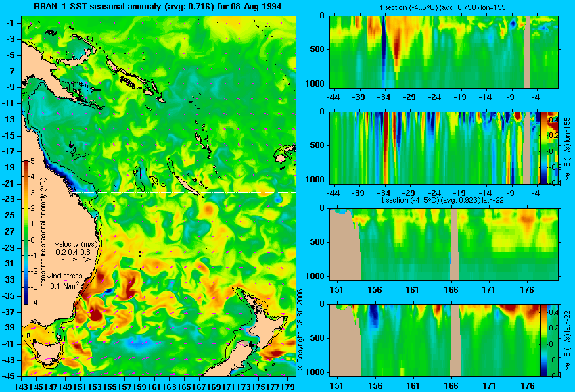Viewport: 575px width, 392px height.
Task: Click the temperature anomaly color bar on map
Action: tap(26, 232)
